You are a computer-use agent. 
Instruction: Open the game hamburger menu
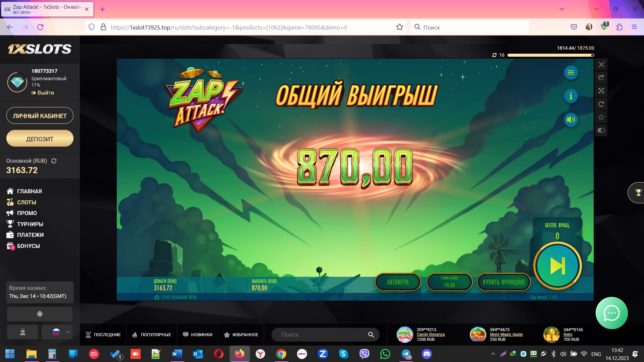click(571, 72)
